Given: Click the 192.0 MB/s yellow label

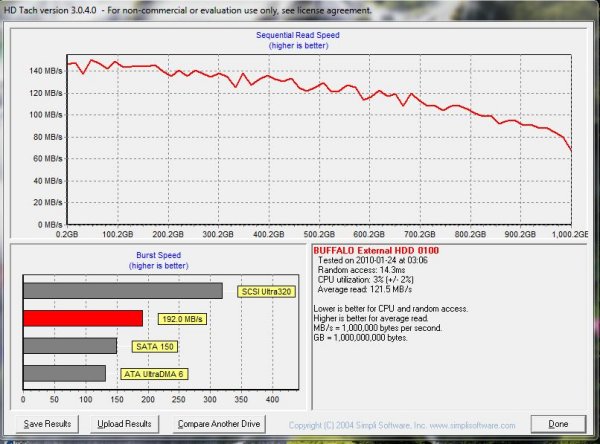Looking at the screenshot, I should click(x=182, y=319).
